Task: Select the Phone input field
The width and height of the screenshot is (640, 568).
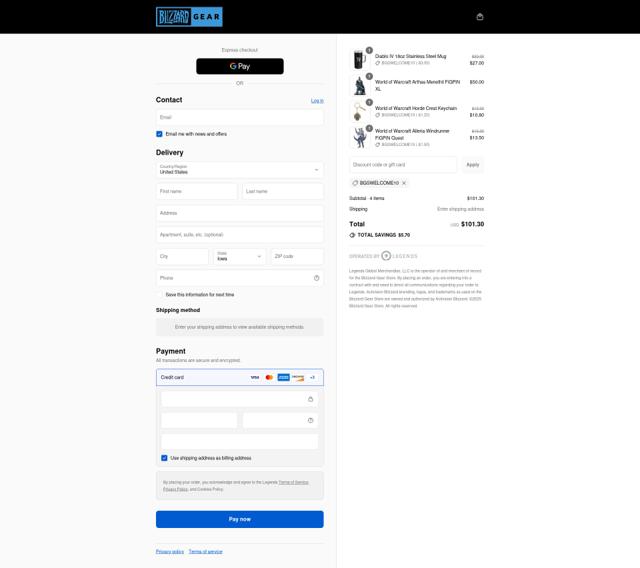Action: point(240,278)
